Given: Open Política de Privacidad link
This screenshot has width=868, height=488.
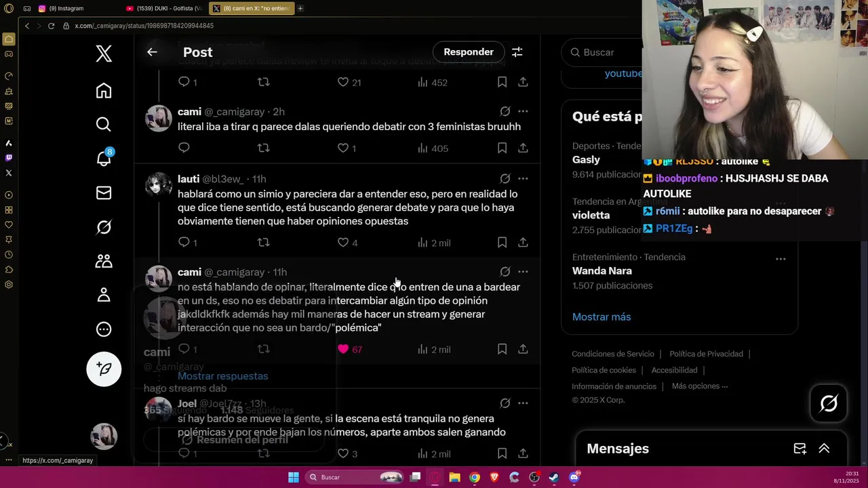Looking at the screenshot, I should point(706,354).
